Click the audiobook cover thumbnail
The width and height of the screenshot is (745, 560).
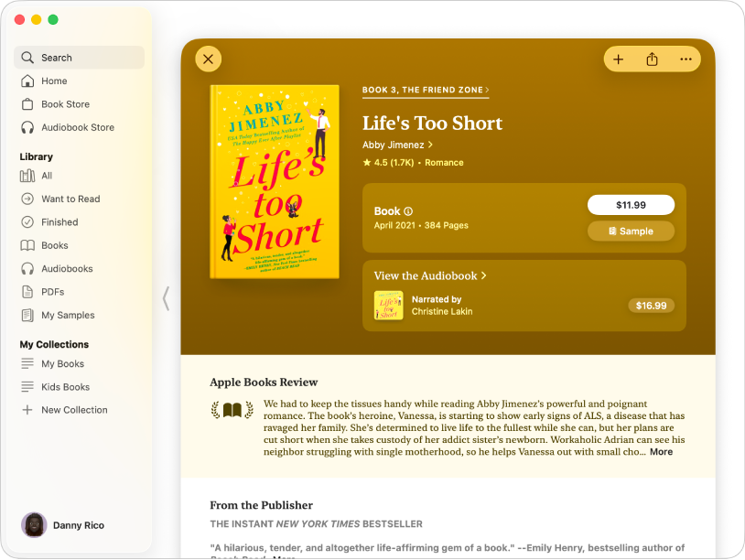[x=389, y=306]
